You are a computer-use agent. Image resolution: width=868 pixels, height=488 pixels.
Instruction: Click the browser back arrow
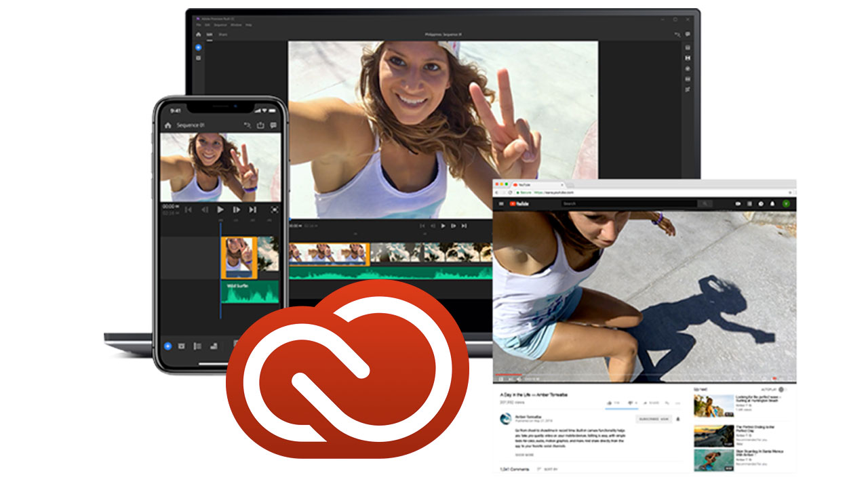click(x=496, y=192)
